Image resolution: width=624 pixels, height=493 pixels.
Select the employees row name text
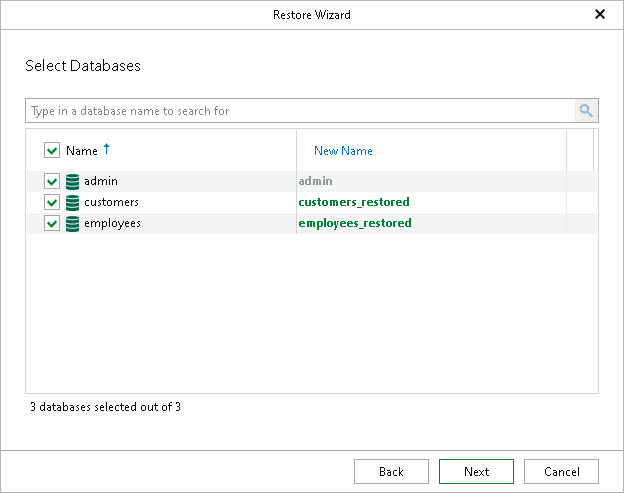click(x=112, y=223)
